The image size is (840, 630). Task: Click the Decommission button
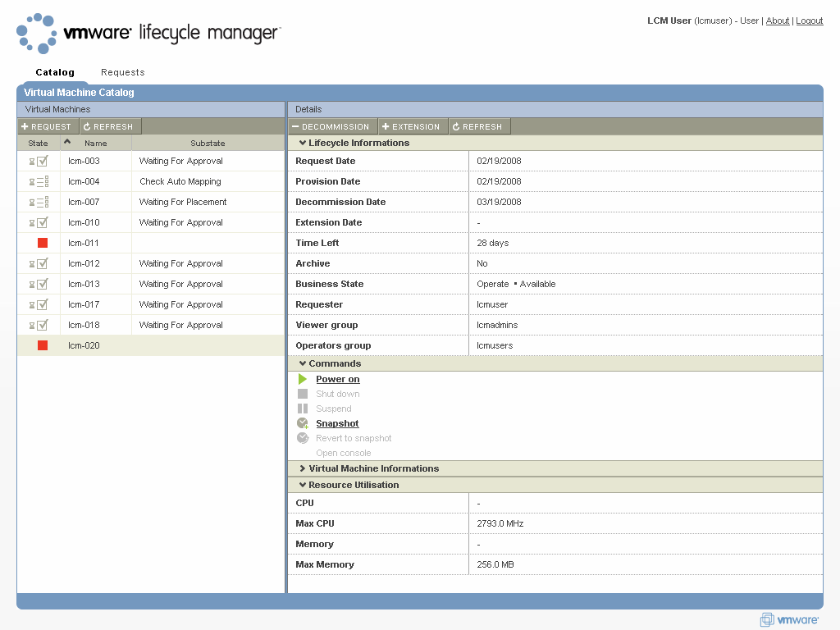click(x=332, y=126)
